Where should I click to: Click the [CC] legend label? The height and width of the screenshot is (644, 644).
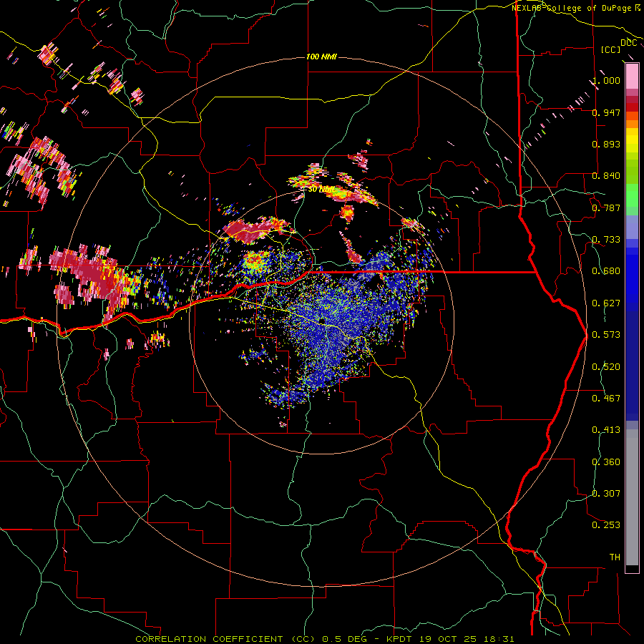611,49
